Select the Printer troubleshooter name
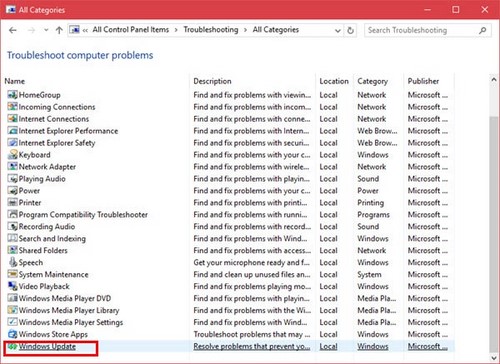The width and height of the screenshot is (500, 364). [30, 203]
